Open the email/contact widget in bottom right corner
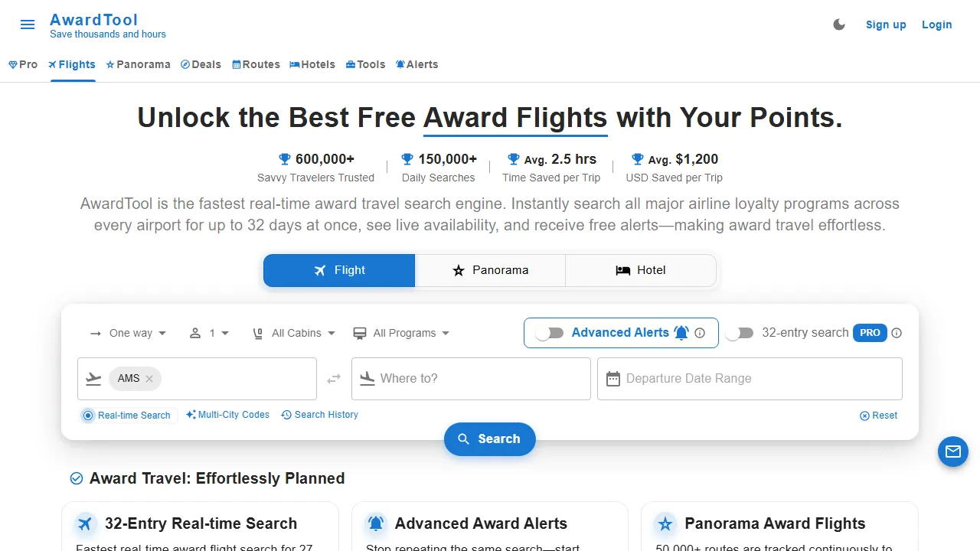Image resolution: width=980 pixels, height=551 pixels. point(952,452)
